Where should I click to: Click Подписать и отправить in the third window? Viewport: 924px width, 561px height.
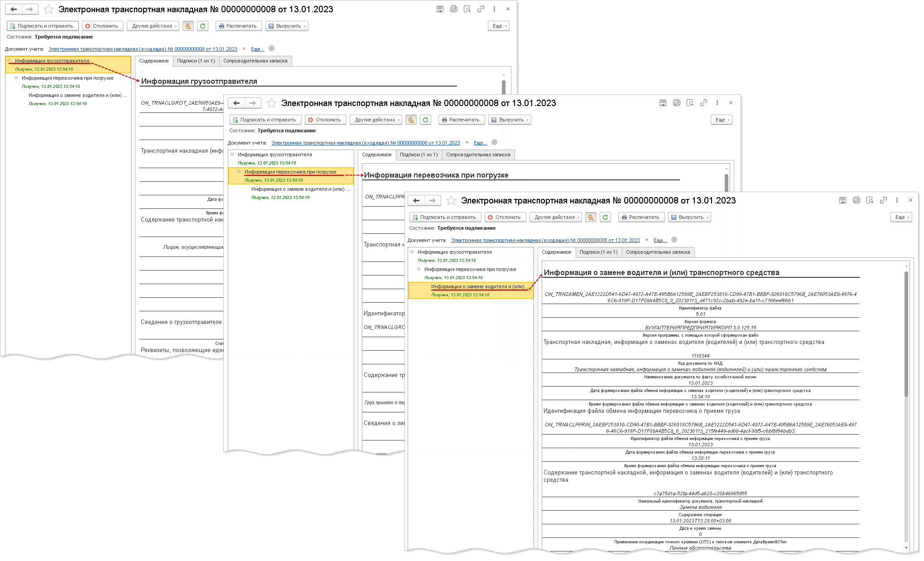tap(444, 218)
